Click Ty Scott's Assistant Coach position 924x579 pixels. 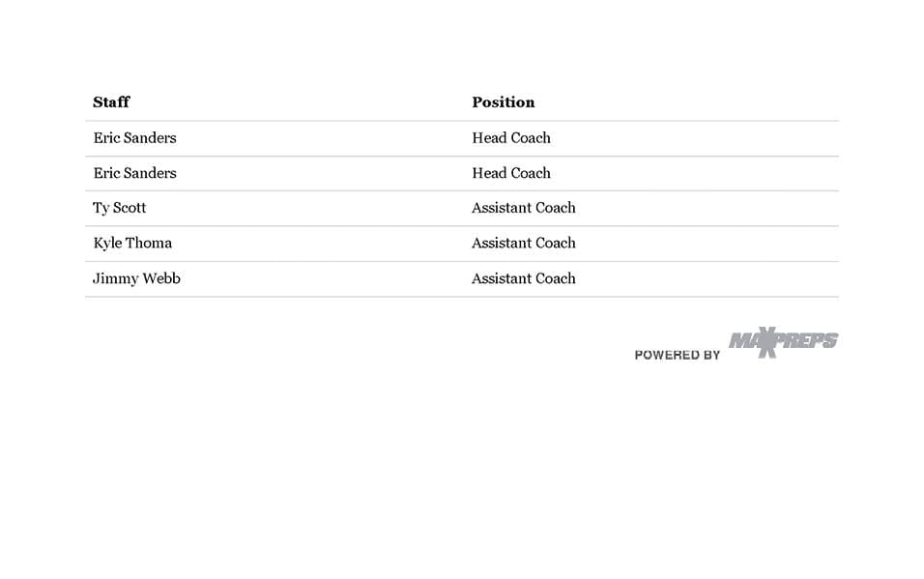pyautogui.click(x=523, y=208)
